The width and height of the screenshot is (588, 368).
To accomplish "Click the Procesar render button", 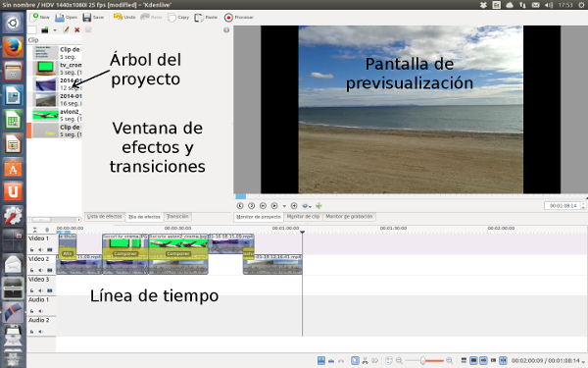I will click(239, 18).
